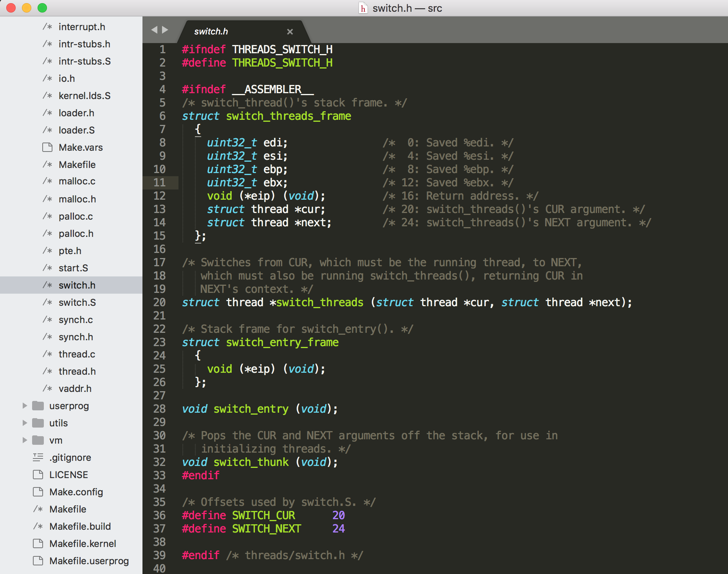Click the LICENSE file icon
The image size is (728, 574).
coord(38,475)
